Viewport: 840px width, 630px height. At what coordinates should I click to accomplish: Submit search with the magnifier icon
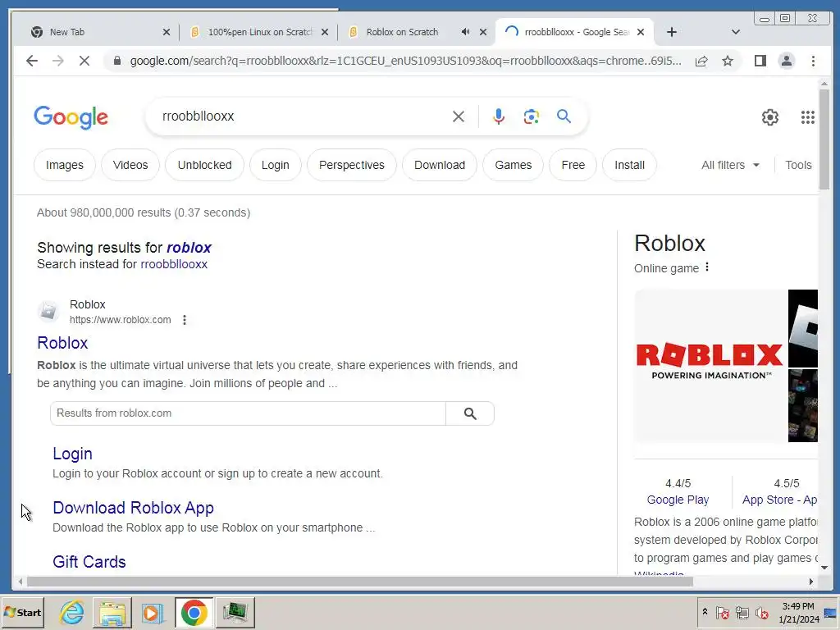coord(564,116)
